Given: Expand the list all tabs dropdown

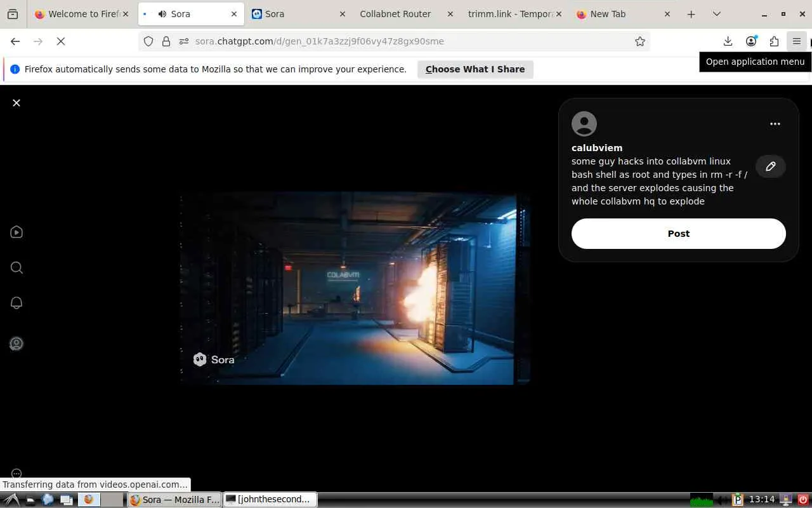Looking at the screenshot, I should click(717, 14).
